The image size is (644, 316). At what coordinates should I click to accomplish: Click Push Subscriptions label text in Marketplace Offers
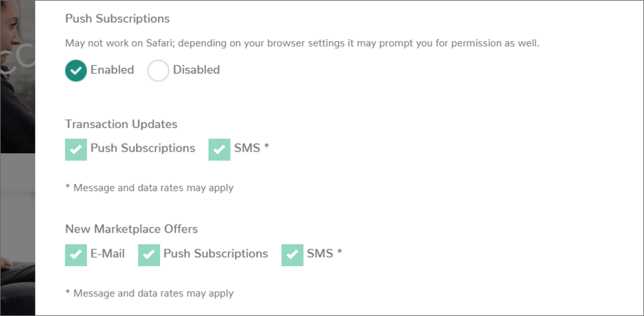pos(216,254)
